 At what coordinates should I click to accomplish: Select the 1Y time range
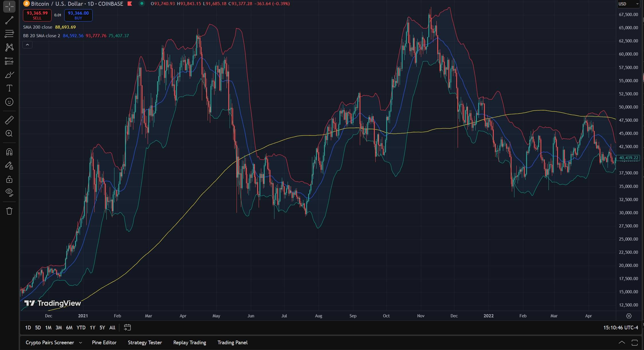pos(92,327)
